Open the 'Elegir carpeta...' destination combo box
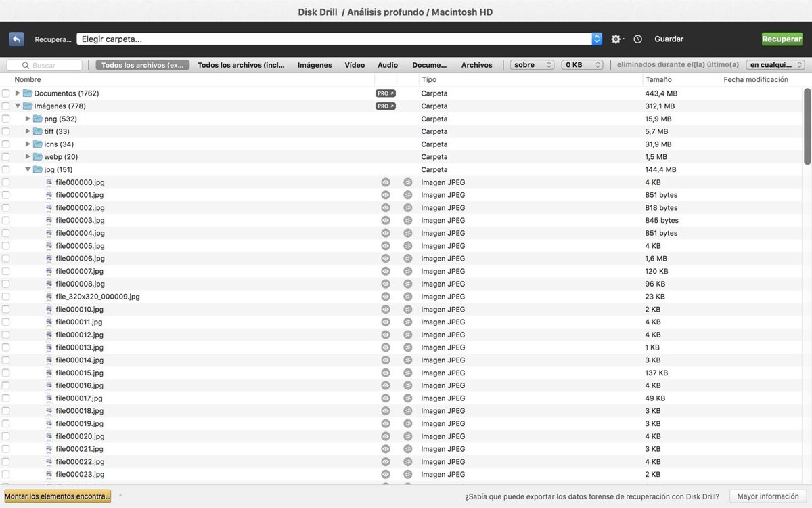This screenshot has height=508, width=812. tap(339, 39)
